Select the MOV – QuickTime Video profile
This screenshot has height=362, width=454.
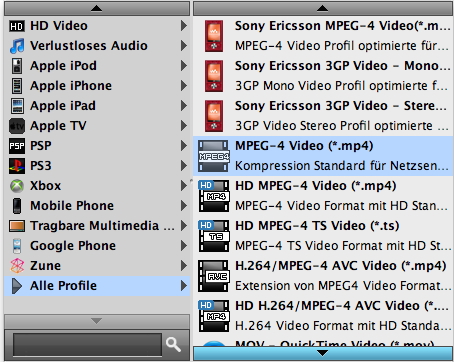click(323, 343)
